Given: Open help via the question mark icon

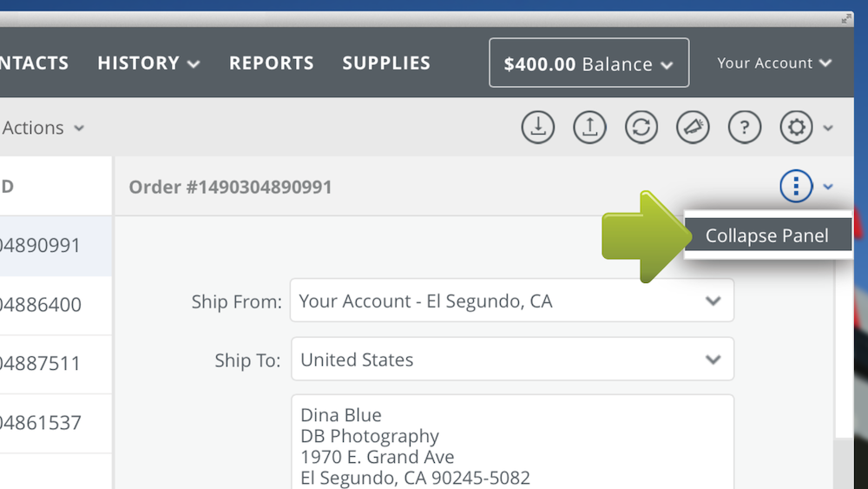Looking at the screenshot, I should 745,128.
